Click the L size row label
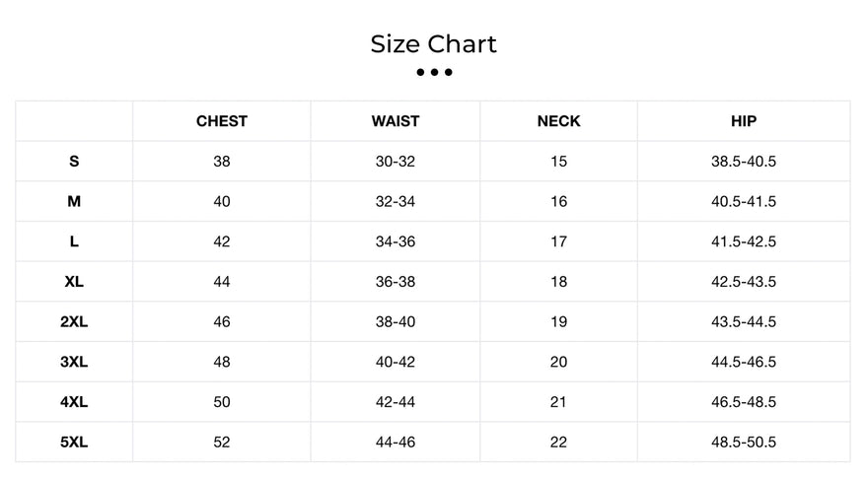868x479 pixels. pyautogui.click(x=74, y=241)
